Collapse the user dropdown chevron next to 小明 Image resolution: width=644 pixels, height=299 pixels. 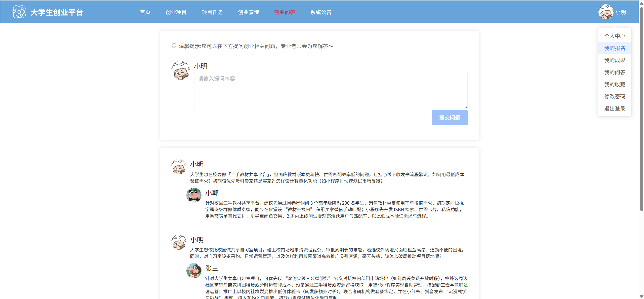[x=628, y=12]
